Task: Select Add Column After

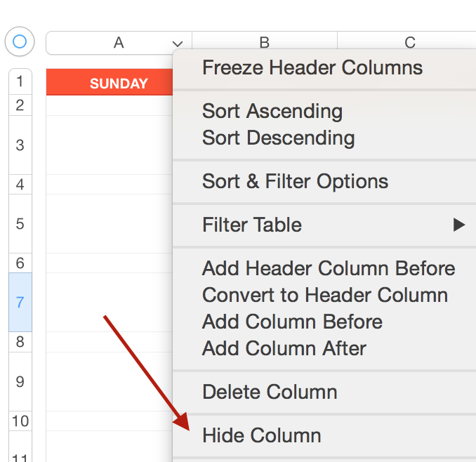Action: tap(284, 348)
